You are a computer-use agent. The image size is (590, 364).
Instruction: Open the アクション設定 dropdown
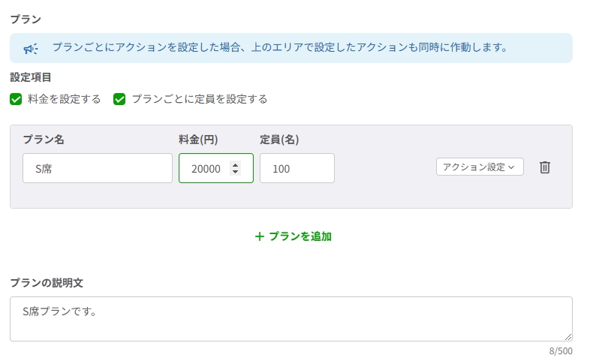[479, 167]
